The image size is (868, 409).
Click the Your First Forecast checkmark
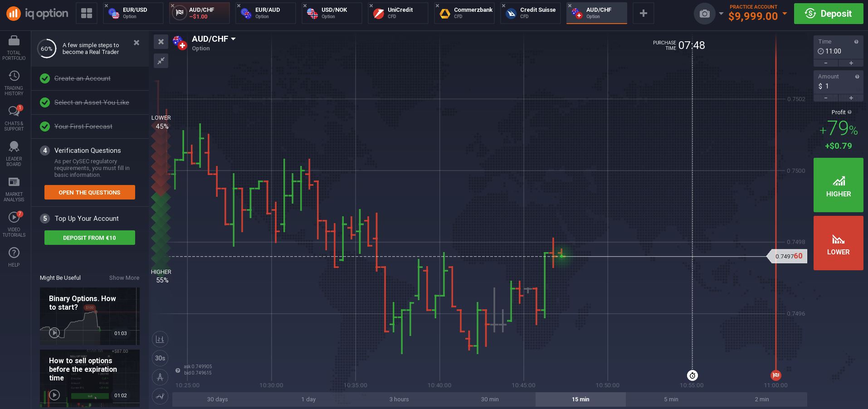coord(45,127)
